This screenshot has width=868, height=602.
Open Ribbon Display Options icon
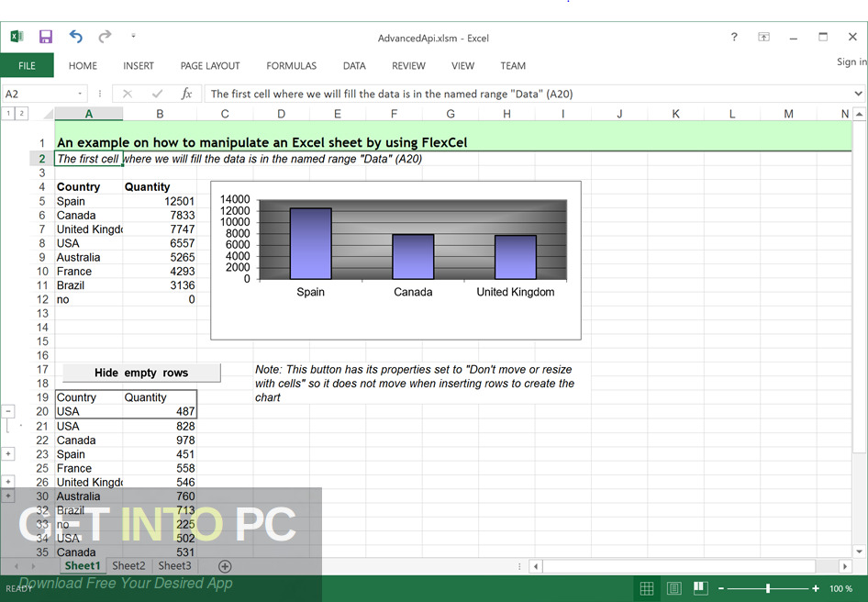[x=764, y=37]
